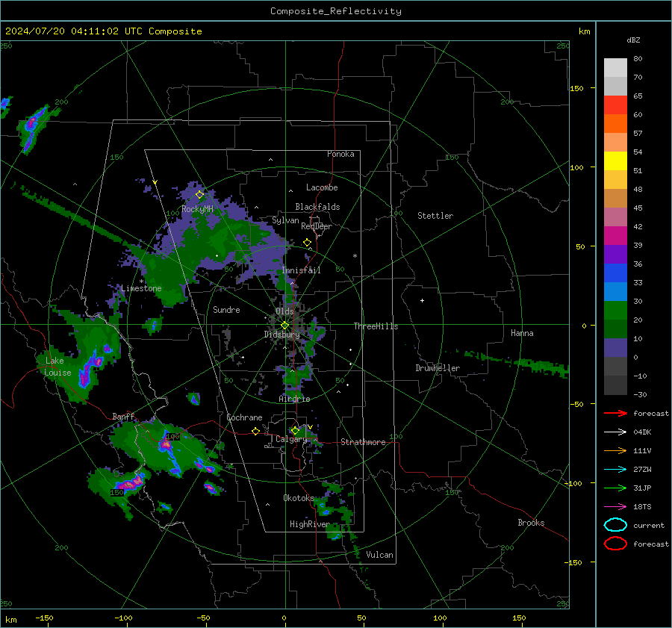
Task: Click the Limestone label
Action: click(x=141, y=288)
